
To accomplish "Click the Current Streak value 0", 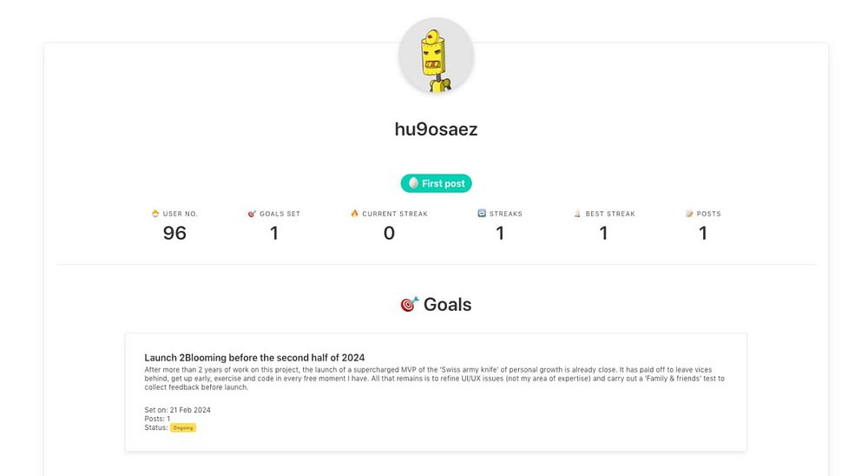I will 389,233.
